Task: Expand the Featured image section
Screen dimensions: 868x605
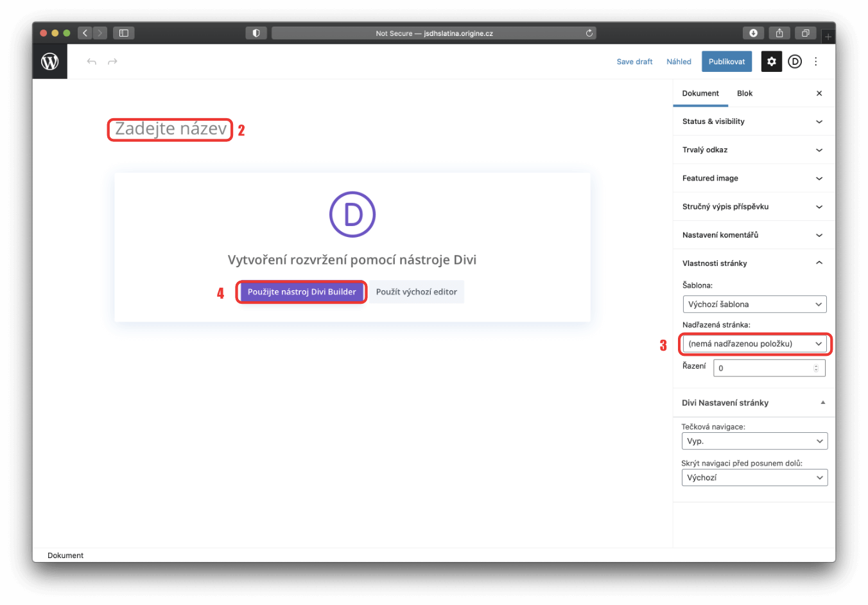Action: pyautogui.click(x=754, y=179)
